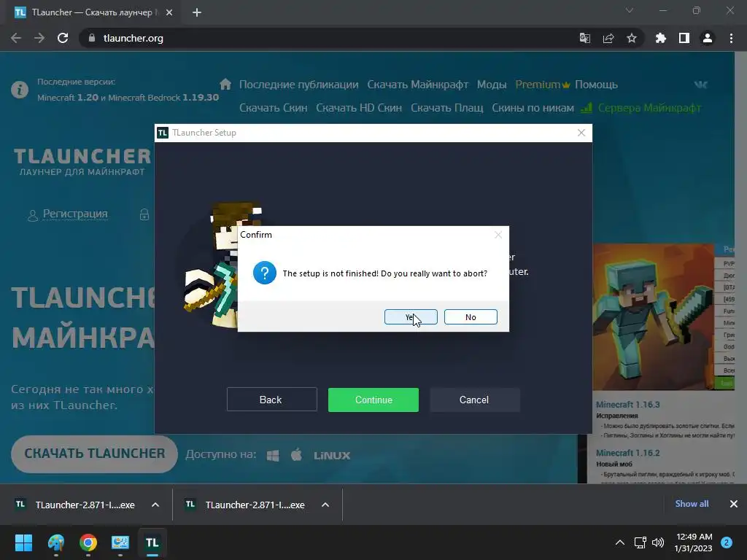Open a new browser tab

click(x=197, y=12)
